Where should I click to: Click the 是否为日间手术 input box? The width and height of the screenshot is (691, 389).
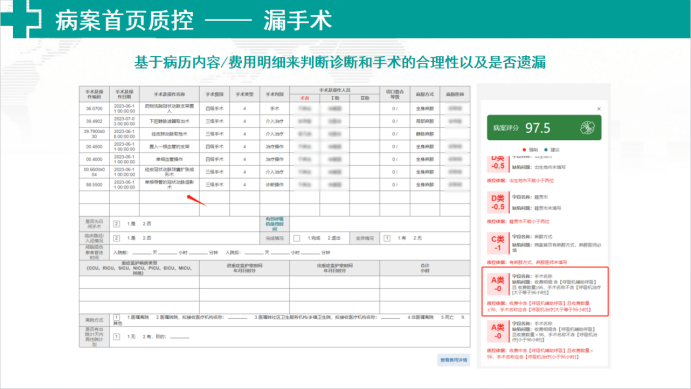click(116, 224)
